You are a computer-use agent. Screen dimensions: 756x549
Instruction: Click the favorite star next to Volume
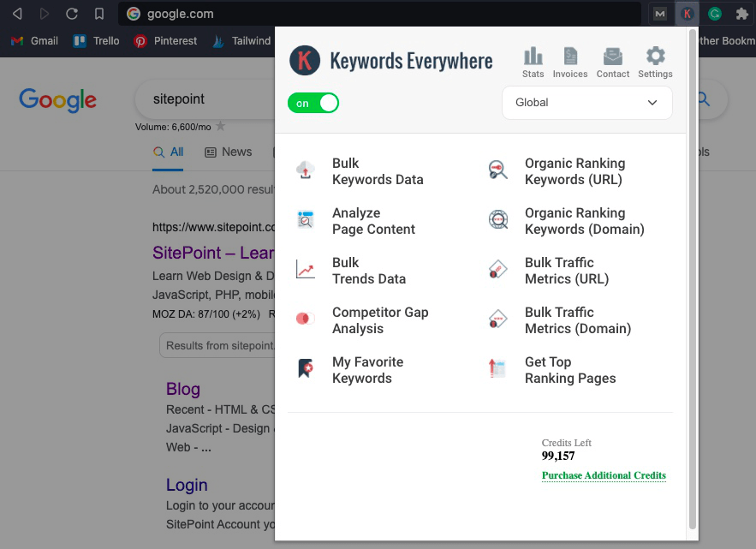point(220,127)
